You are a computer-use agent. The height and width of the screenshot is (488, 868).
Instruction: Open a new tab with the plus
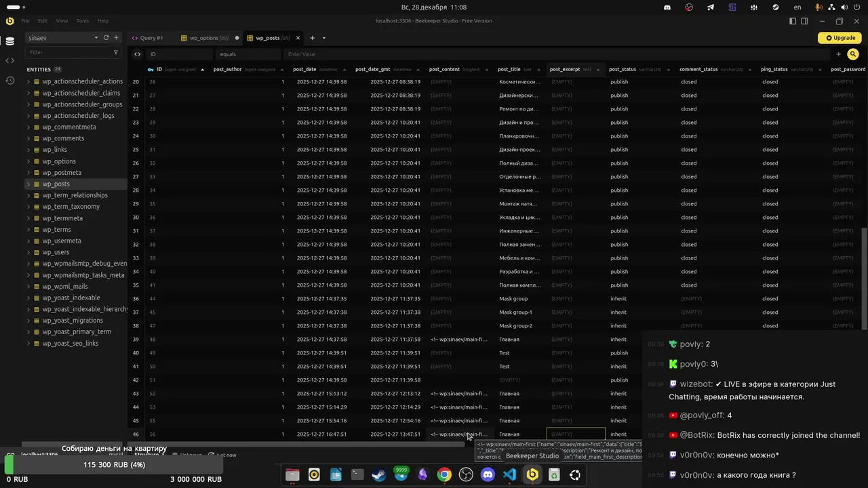(312, 38)
